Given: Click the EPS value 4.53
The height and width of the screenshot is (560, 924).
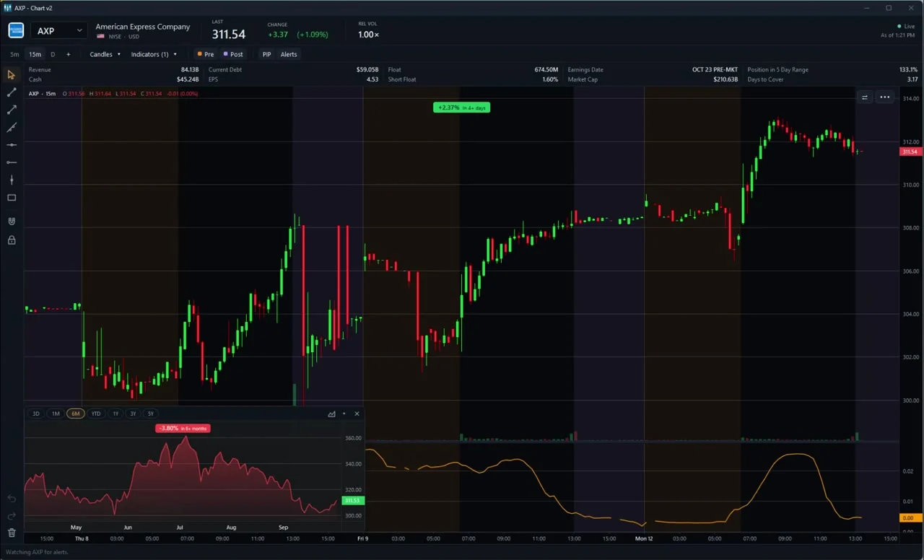Looking at the screenshot, I should pyautogui.click(x=372, y=79).
